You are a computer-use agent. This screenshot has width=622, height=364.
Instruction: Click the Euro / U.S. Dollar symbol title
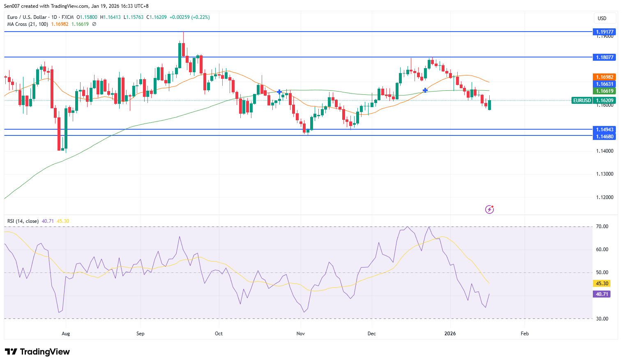click(27, 17)
